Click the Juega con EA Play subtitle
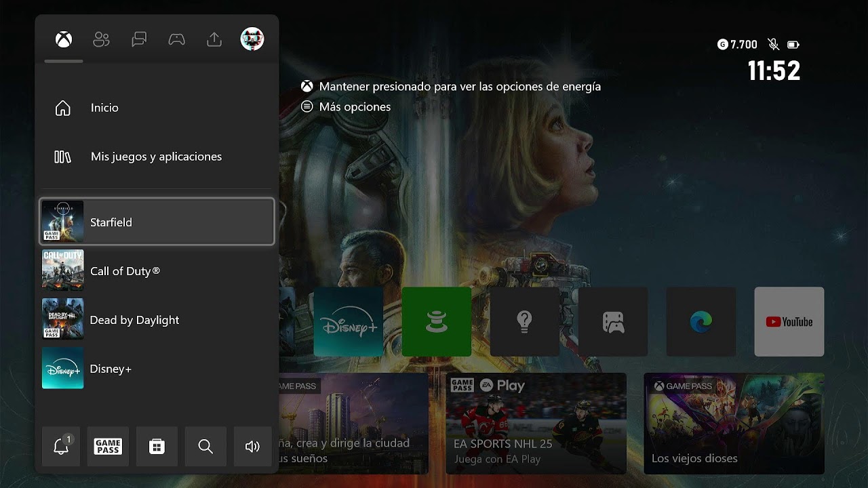This screenshot has height=488, width=868. [497, 459]
